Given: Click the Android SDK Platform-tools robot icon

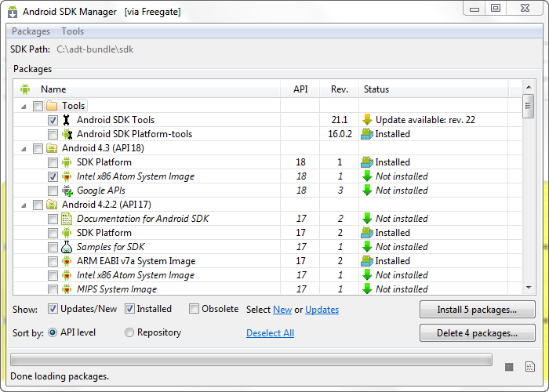Looking at the screenshot, I should (x=67, y=134).
